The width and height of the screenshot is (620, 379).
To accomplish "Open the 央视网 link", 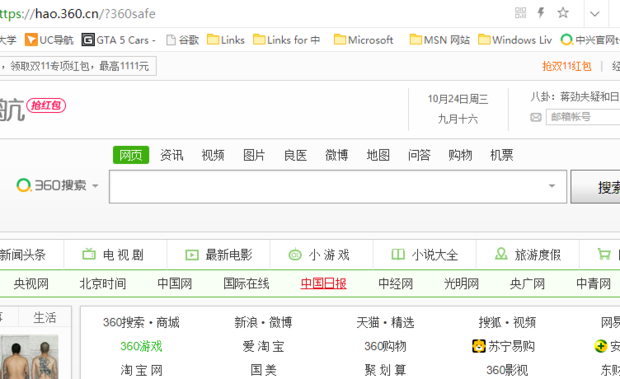I will point(31,283).
